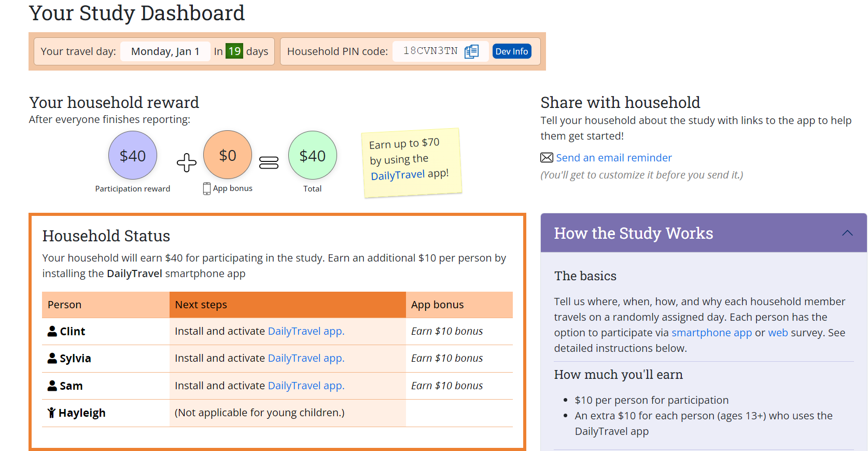Click Send an email reminder link
Image resolution: width=868 pixels, height=451 pixels.
[614, 158]
